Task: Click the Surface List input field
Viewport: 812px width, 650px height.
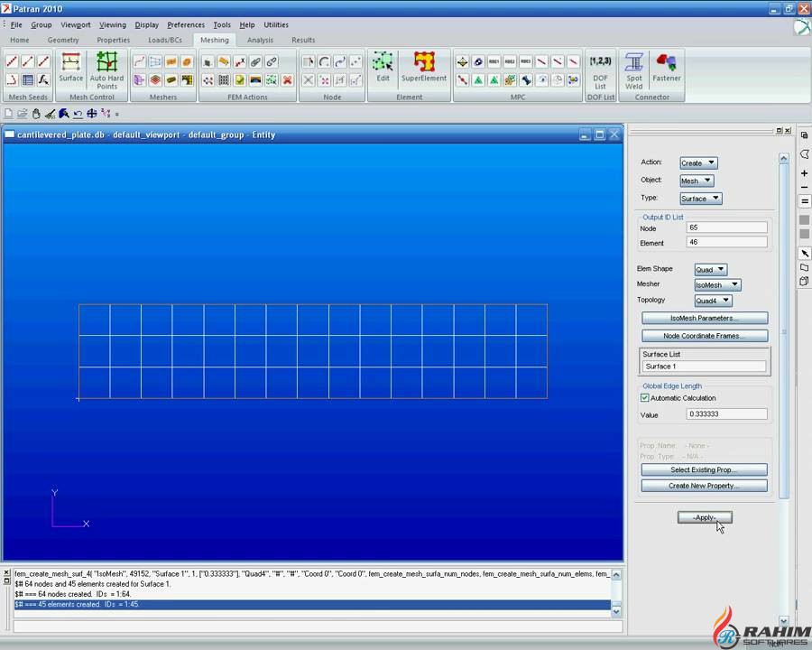Action: pos(704,367)
